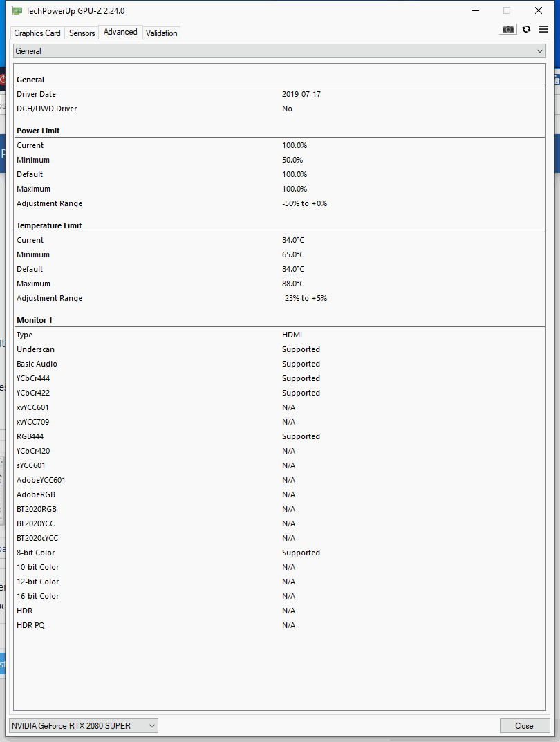Click the xvYCC601 row label
The image size is (560, 742).
click(32, 407)
